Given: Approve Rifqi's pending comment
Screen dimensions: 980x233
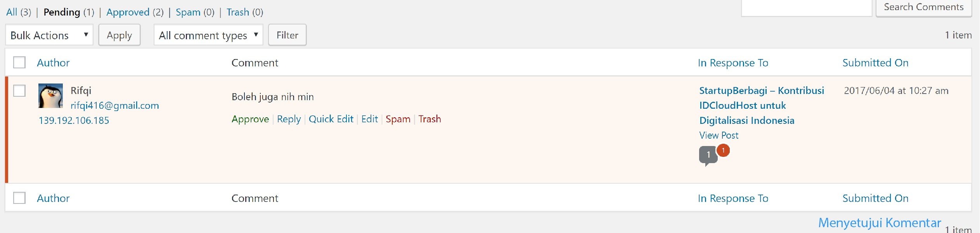Looking at the screenshot, I should point(251,119).
